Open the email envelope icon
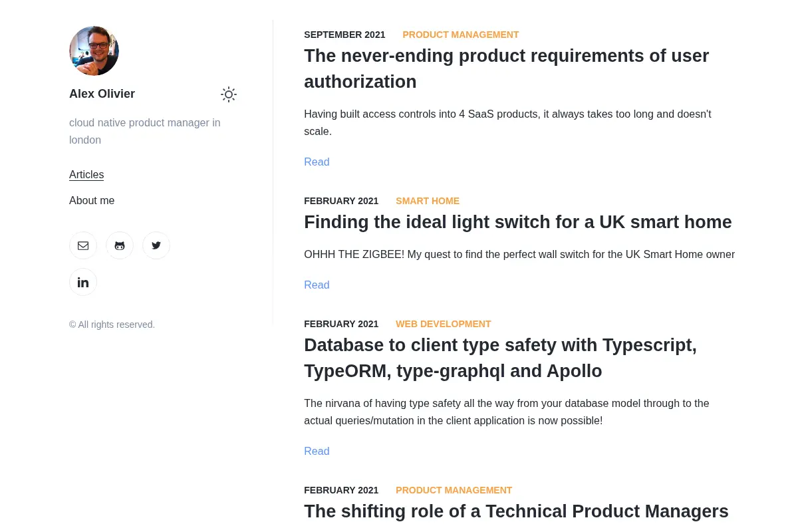 coord(83,245)
